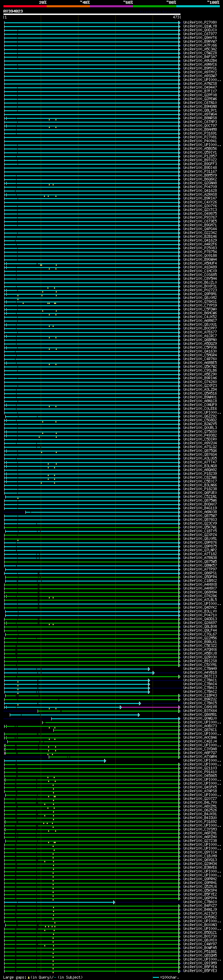The image size is (223, 980).
Task: Open the UniRef100_P27080 hit label
Action: 200,23
